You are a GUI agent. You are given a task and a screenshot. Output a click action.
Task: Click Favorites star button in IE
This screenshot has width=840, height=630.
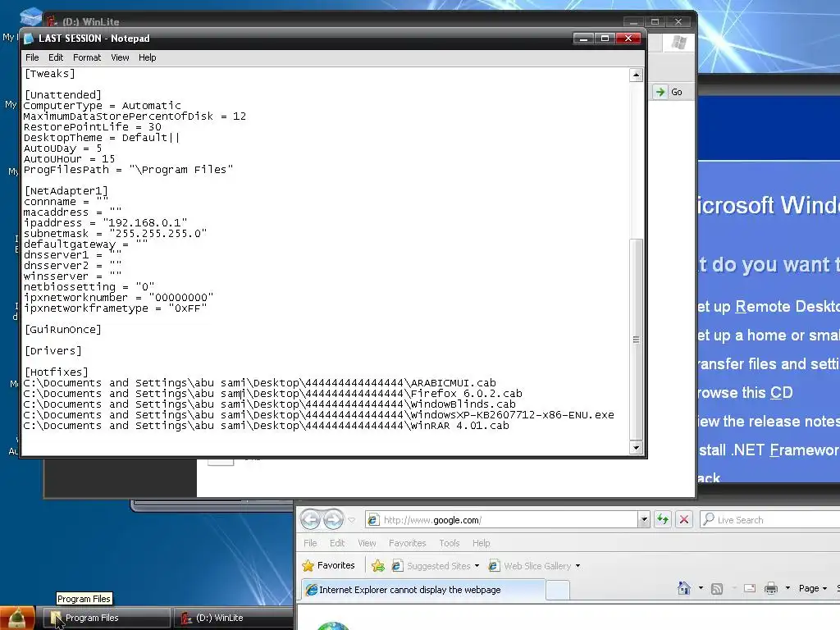tap(328, 566)
